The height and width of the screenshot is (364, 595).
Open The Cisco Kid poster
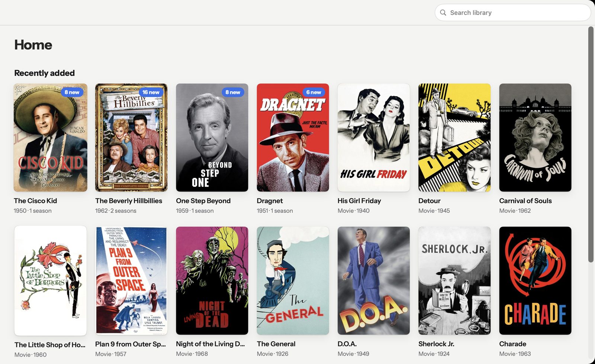click(x=51, y=137)
